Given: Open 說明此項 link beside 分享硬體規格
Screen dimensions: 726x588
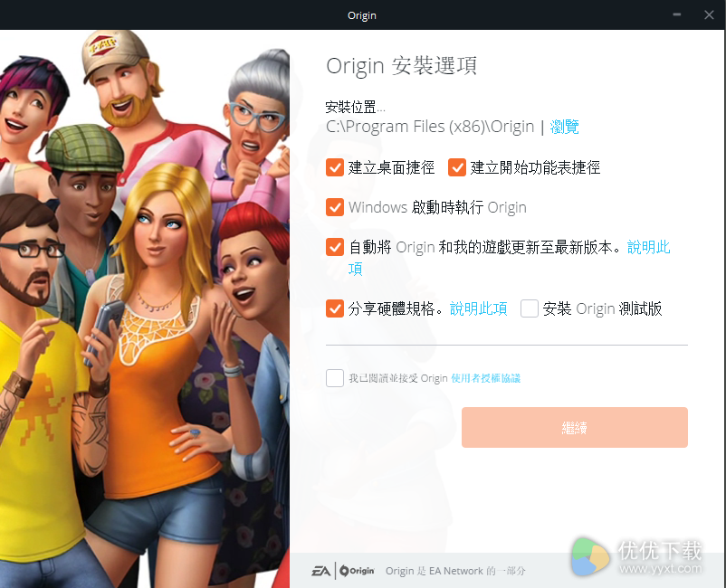Looking at the screenshot, I should (479, 308).
